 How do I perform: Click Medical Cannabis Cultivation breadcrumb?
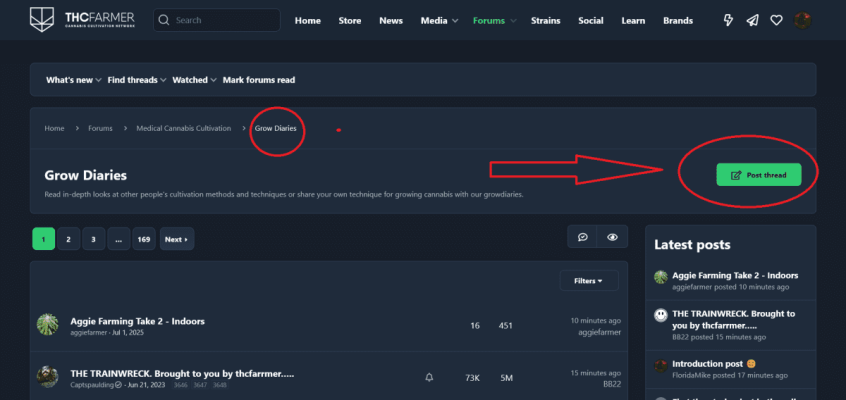183,128
